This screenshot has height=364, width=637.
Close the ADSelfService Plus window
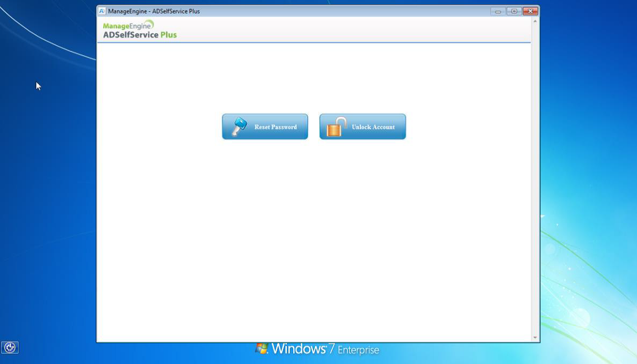(530, 11)
